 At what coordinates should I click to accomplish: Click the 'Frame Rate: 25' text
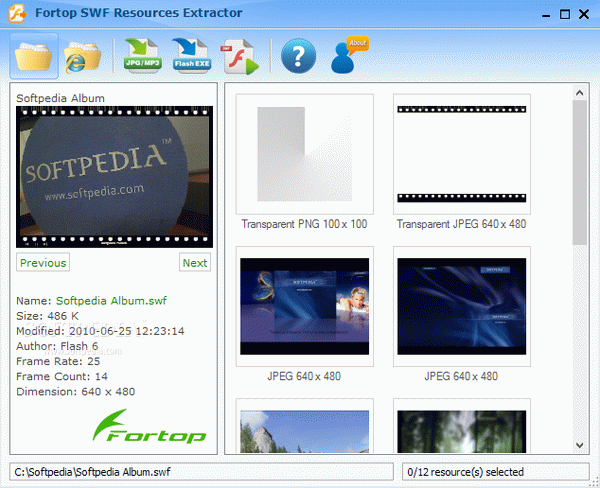(58, 361)
